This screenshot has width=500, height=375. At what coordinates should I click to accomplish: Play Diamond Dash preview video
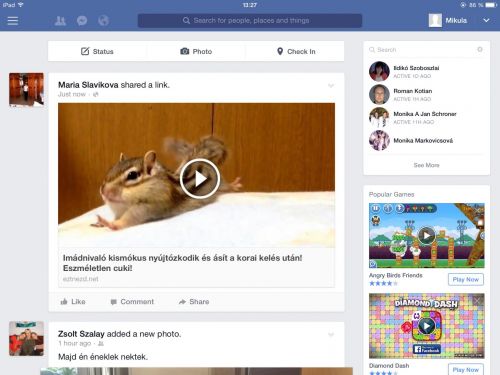[427, 326]
